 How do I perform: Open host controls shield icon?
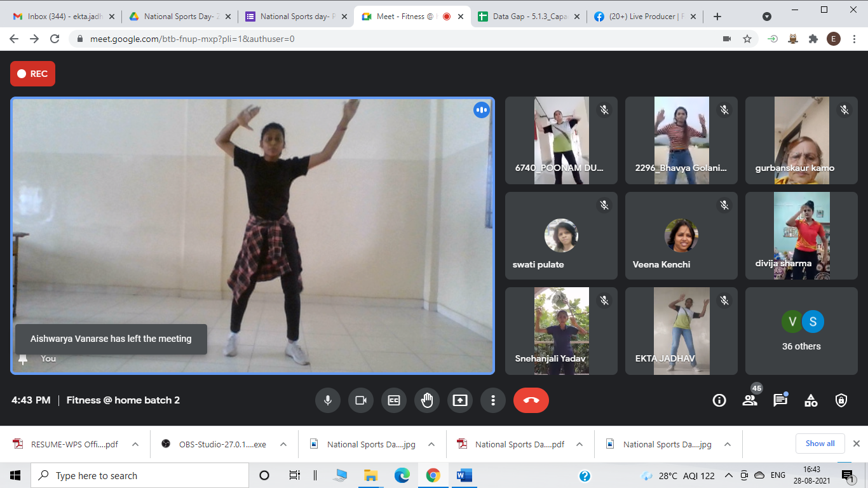841,400
